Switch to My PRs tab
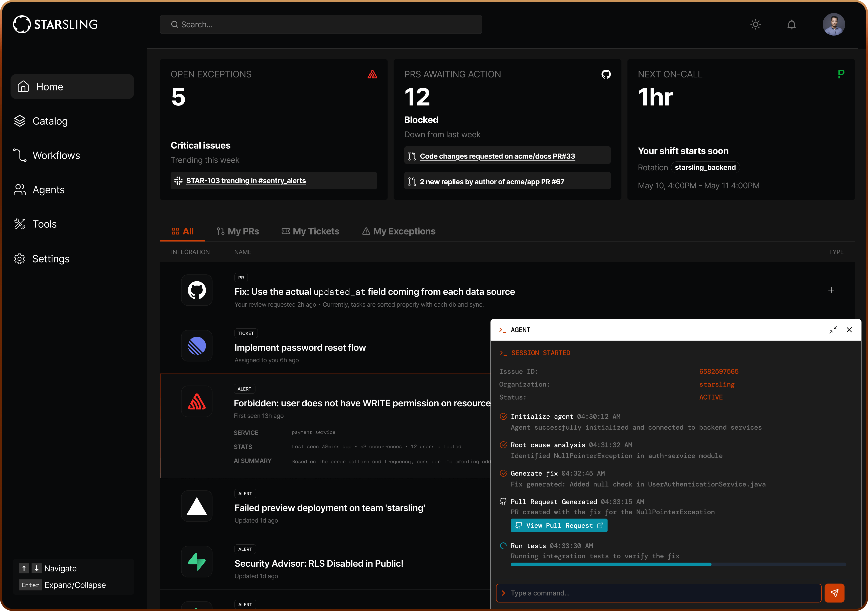868x611 pixels. (238, 231)
